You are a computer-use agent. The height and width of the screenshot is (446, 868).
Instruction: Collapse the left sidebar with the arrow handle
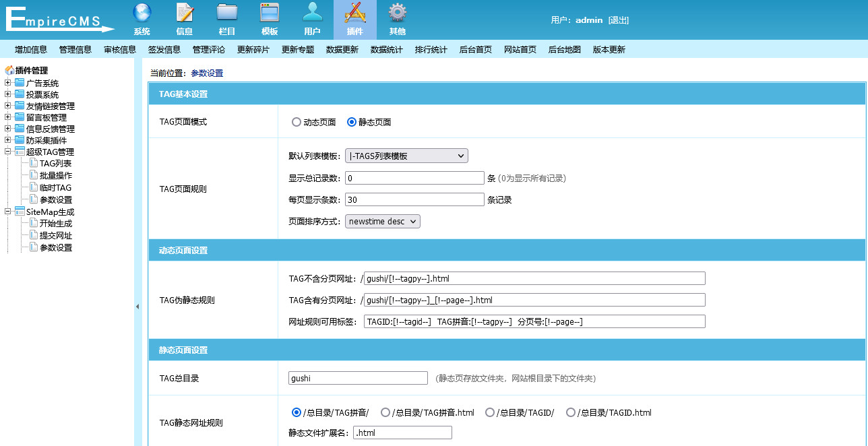(137, 307)
